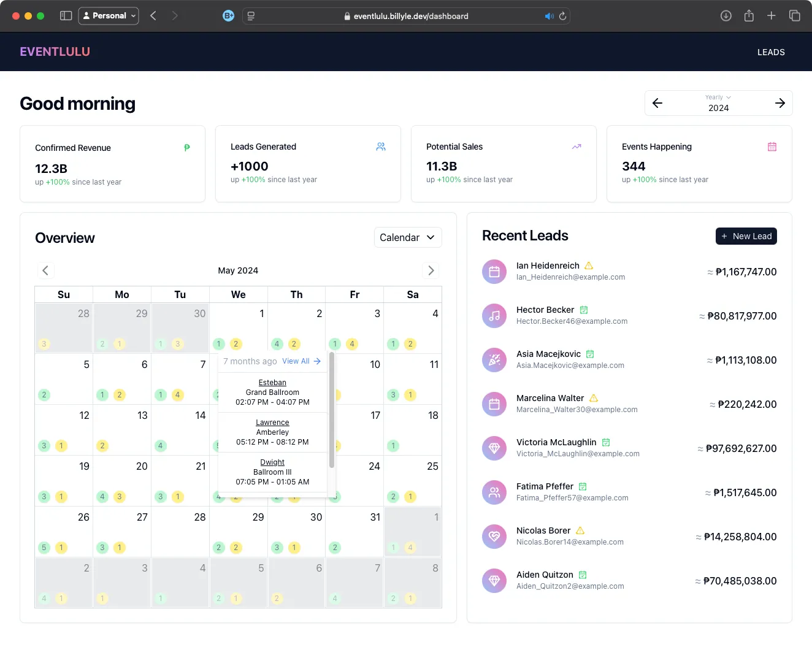Viewport: 812px width, 647px height.
Task: Click the New Lead button
Action: tap(746, 236)
